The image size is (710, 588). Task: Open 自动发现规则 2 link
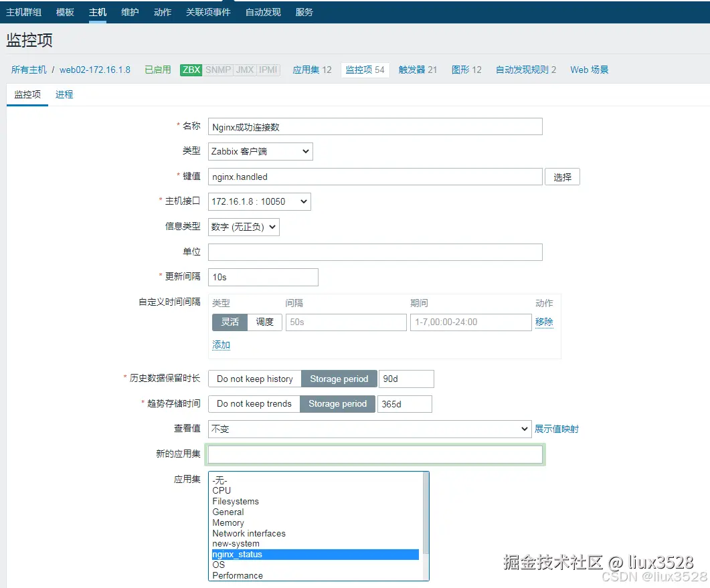[x=526, y=70]
